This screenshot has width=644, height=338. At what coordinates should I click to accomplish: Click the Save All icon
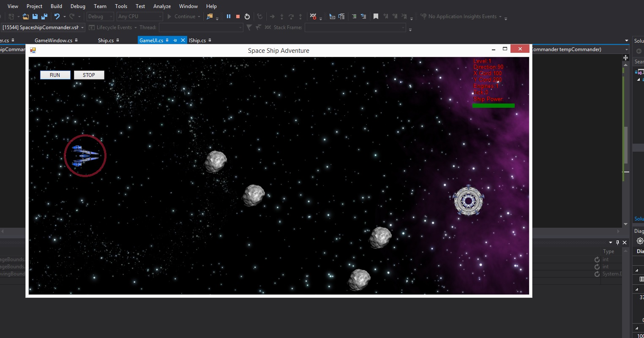coord(44,16)
